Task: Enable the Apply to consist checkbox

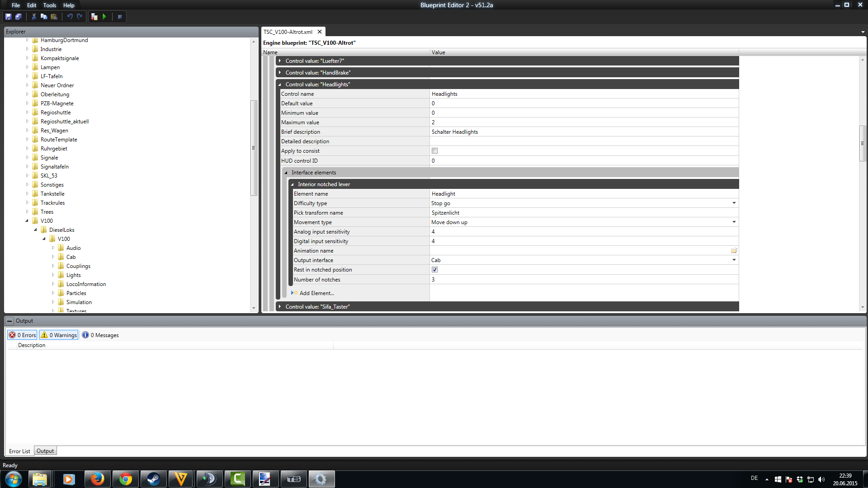Action: pyautogui.click(x=434, y=151)
